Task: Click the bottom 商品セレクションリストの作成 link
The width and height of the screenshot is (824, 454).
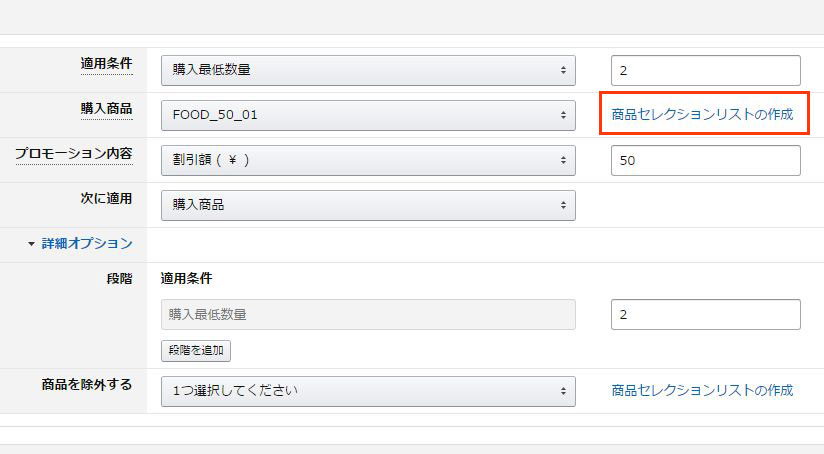Action: (702, 390)
